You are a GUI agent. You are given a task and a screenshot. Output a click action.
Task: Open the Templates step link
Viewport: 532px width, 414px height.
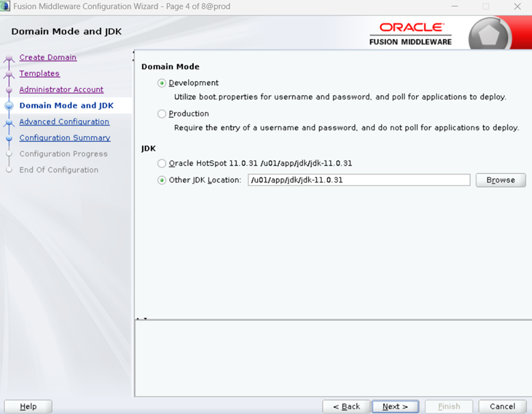tap(40, 73)
